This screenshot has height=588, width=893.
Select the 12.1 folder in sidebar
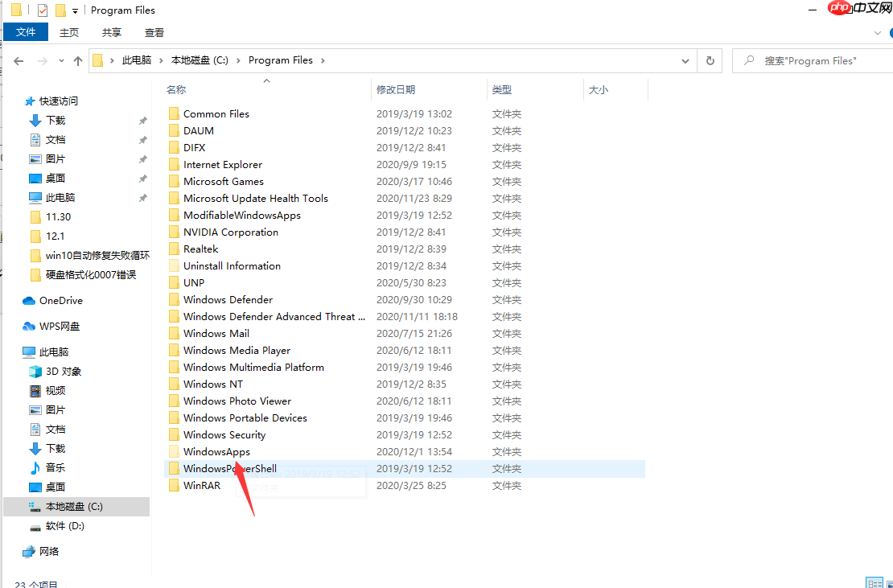click(x=55, y=236)
